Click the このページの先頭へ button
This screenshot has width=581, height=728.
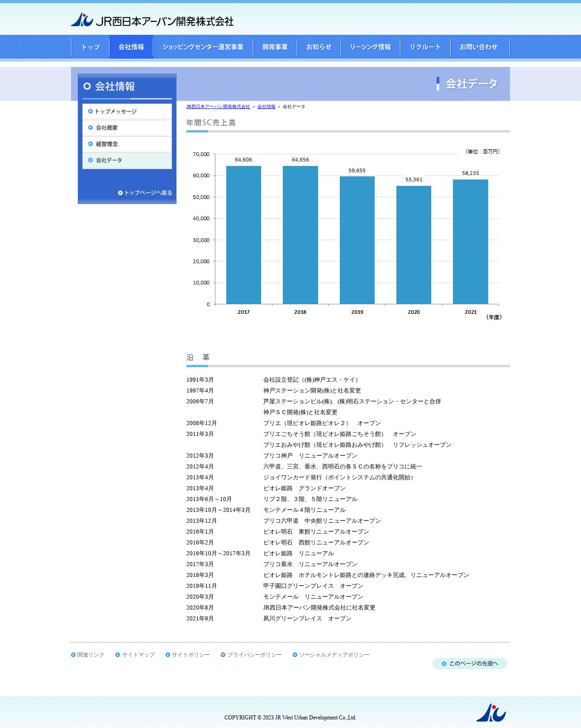tap(470, 664)
